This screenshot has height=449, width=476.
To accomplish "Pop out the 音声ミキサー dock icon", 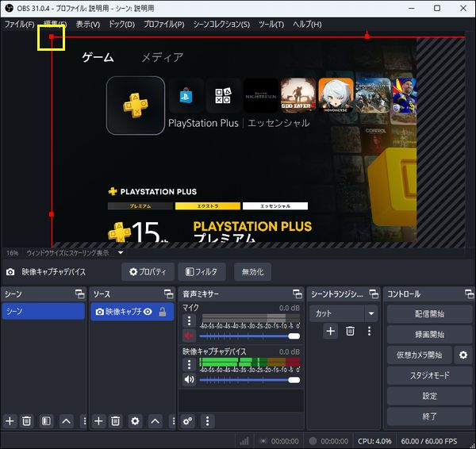I will coord(297,294).
